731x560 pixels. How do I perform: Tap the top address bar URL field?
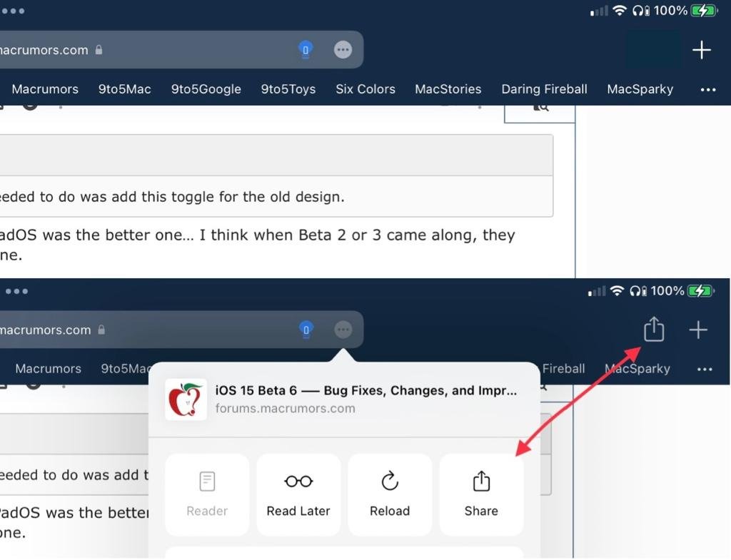[x=181, y=49]
